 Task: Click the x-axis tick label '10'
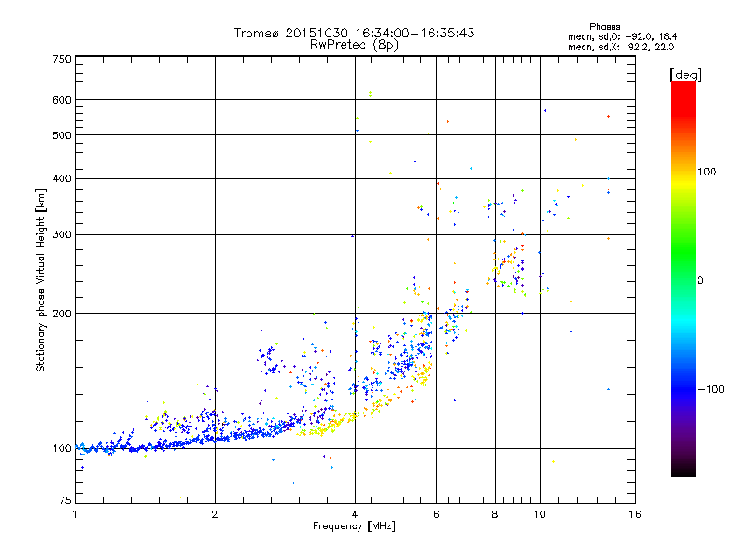click(540, 514)
